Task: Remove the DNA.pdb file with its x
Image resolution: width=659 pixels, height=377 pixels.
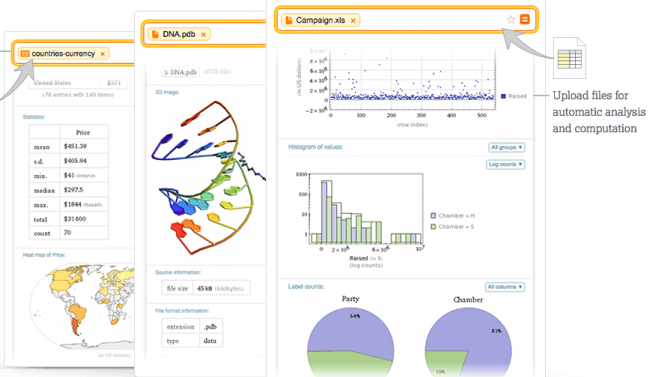Action: [203, 34]
